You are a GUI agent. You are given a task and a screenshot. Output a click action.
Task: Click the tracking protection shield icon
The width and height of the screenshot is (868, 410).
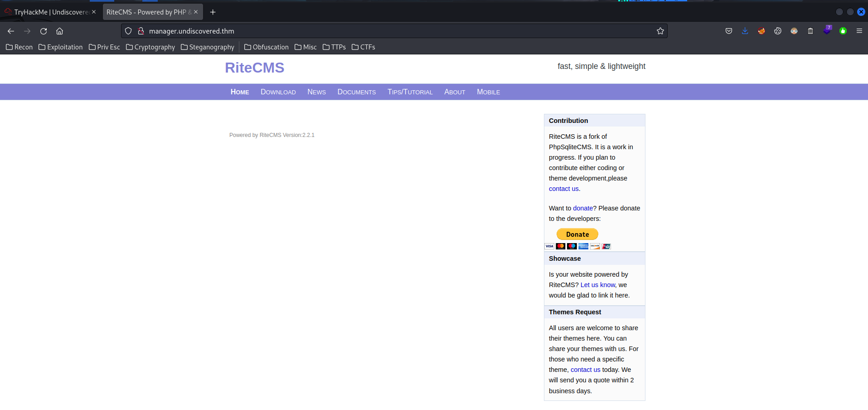point(128,31)
